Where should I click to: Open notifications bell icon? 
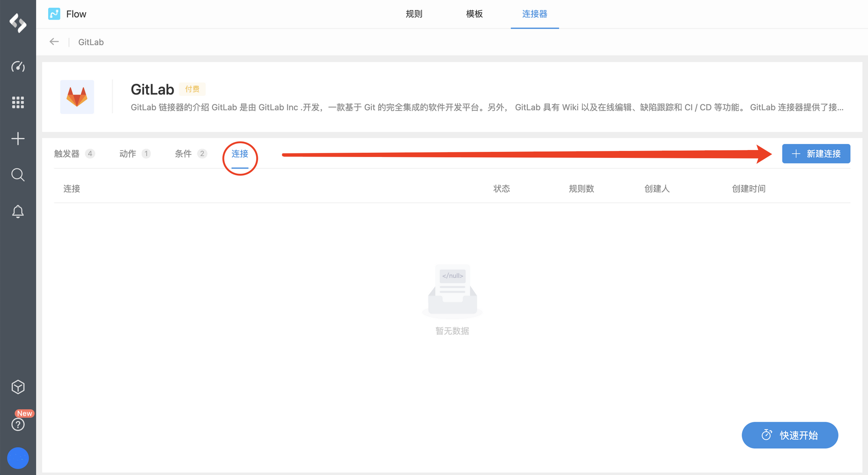click(18, 211)
